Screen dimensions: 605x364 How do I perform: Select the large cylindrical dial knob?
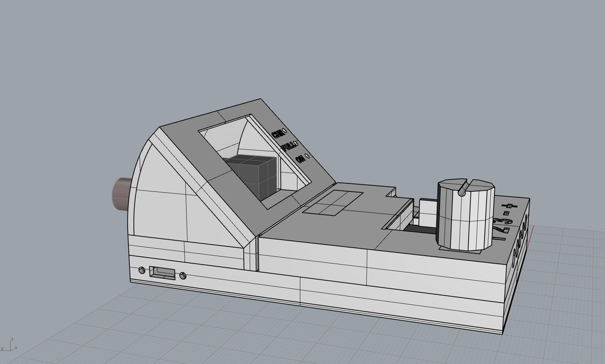coord(466,214)
